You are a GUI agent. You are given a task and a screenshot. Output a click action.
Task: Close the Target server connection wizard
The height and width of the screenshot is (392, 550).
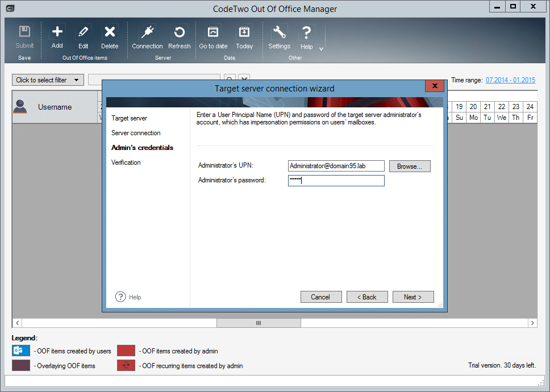pyautogui.click(x=435, y=86)
